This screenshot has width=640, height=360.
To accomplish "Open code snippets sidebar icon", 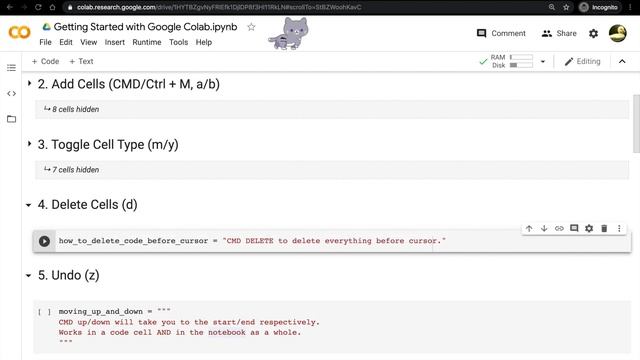I will [x=11, y=93].
